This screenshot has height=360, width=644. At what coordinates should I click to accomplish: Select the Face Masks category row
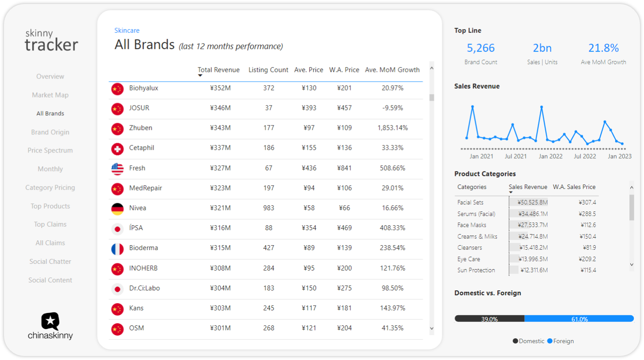point(527,225)
